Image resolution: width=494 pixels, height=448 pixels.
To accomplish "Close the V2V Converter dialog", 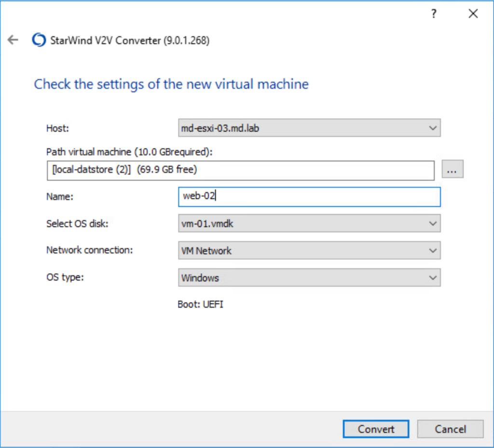I will click(x=473, y=14).
